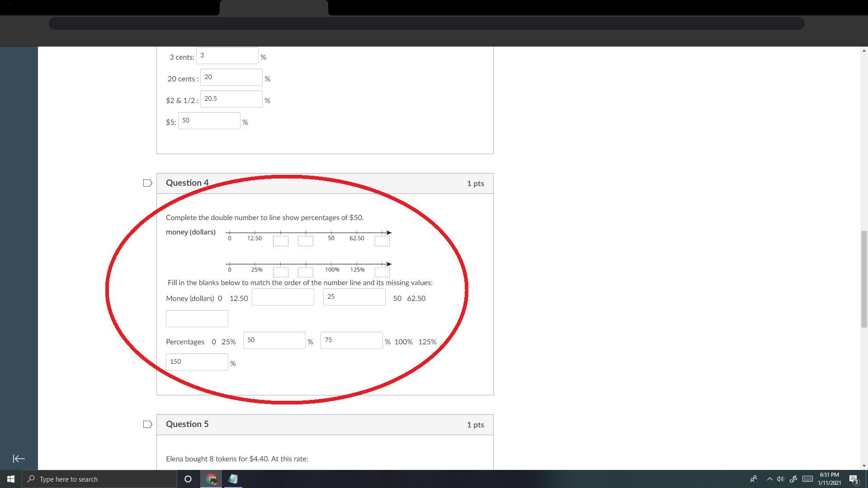
Task: Flag Question 5 with the bookmark icon
Action: [147, 424]
